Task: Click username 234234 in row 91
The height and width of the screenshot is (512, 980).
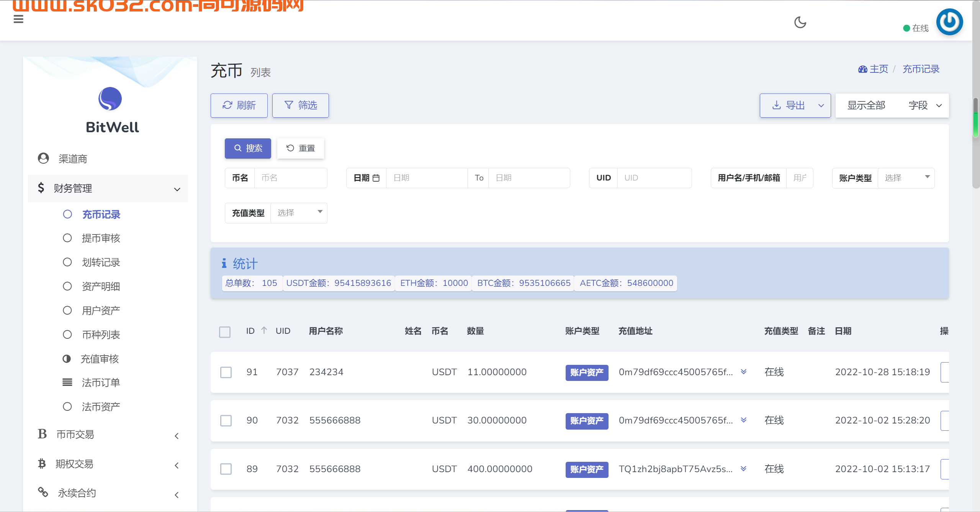Action: pyautogui.click(x=326, y=372)
